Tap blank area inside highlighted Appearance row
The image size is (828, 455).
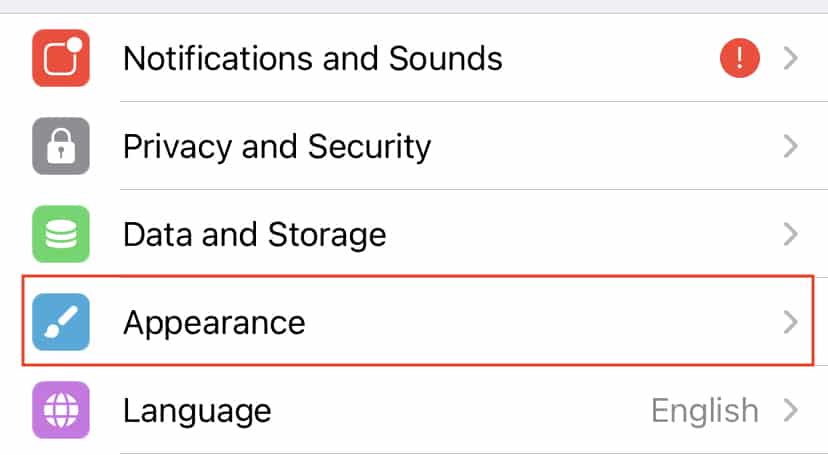tap(544, 322)
